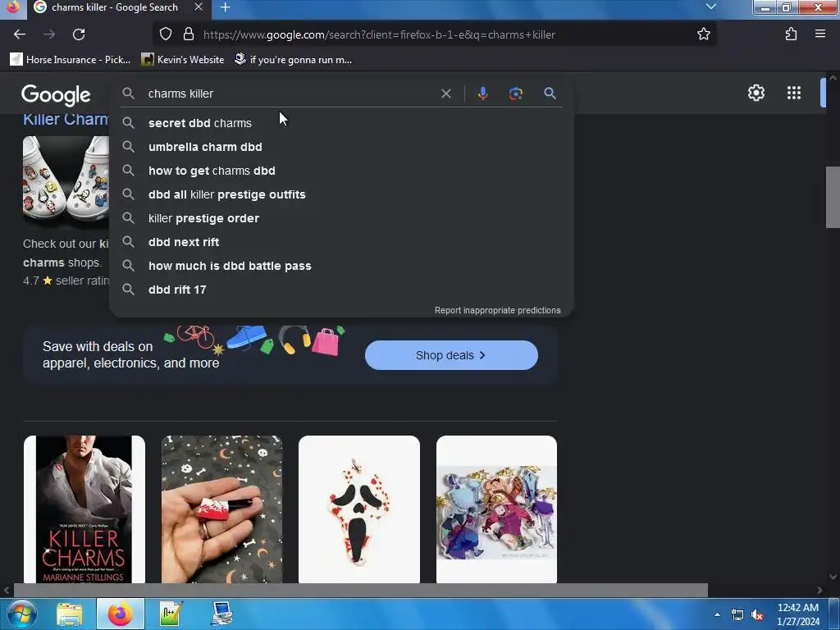Open the 'Killer Charm' result title link
The image size is (840, 630).
pos(66,119)
